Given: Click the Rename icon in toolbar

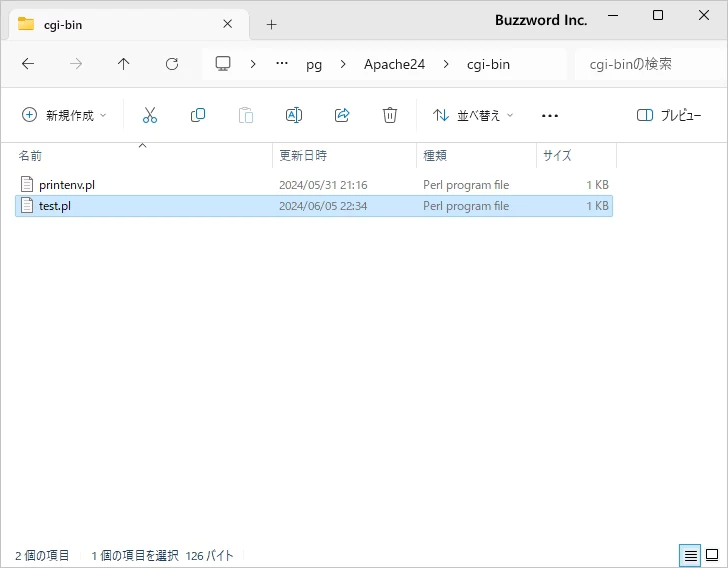Looking at the screenshot, I should click(x=294, y=115).
